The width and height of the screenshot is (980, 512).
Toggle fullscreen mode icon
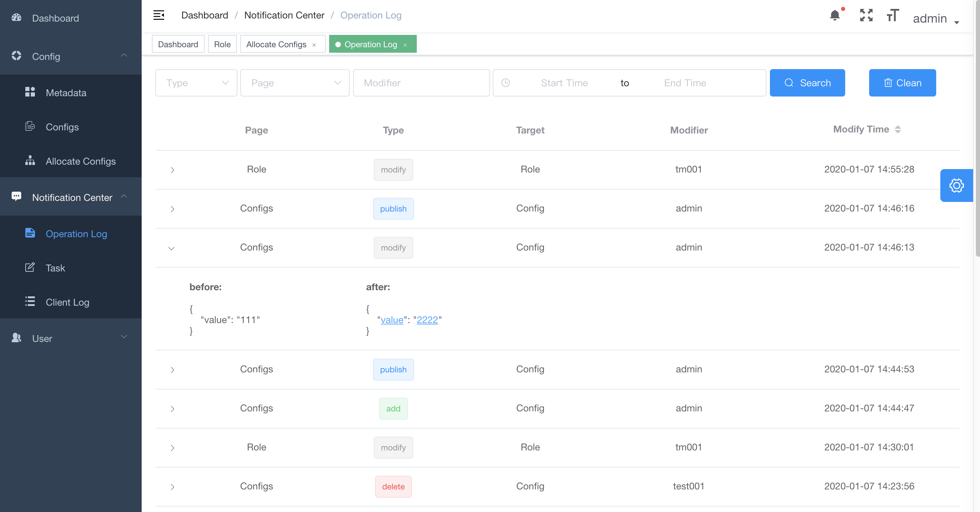click(866, 16)
